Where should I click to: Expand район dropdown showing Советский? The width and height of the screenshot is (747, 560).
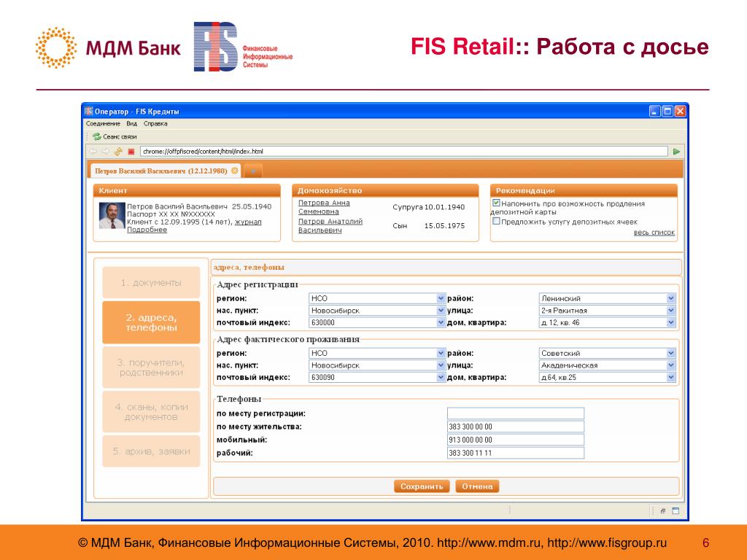[671, 353]
